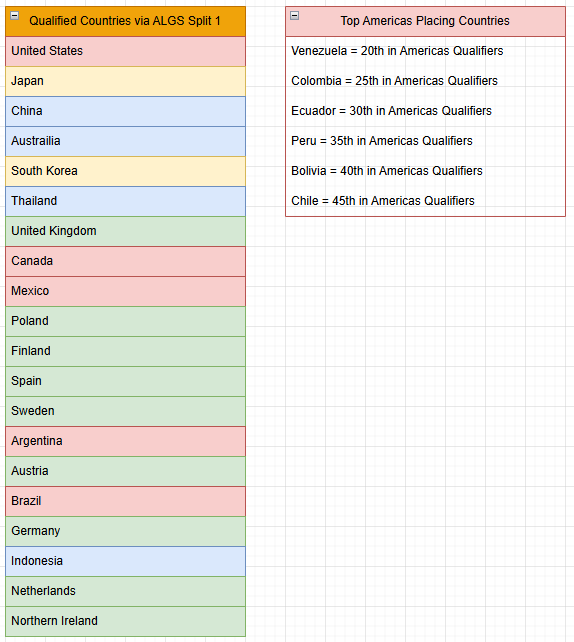Select the Mexico row
Viewport: 574px width, 642px height.
pos(125,291)
